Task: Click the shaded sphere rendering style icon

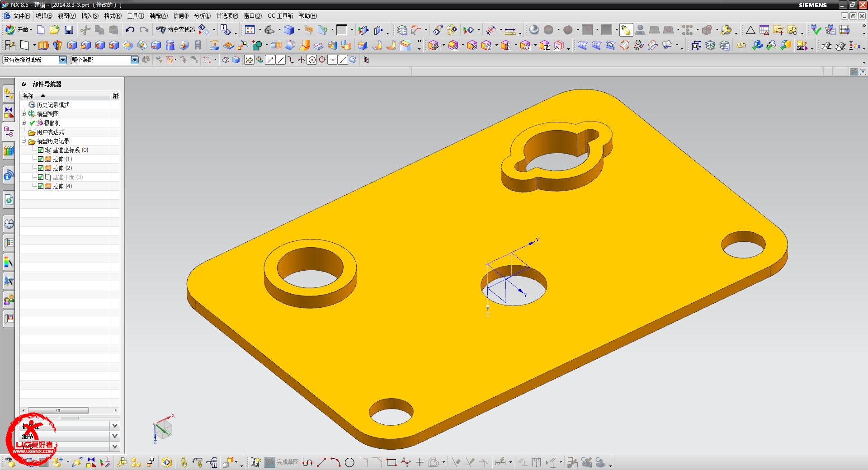Action: (x=534, y=30)
